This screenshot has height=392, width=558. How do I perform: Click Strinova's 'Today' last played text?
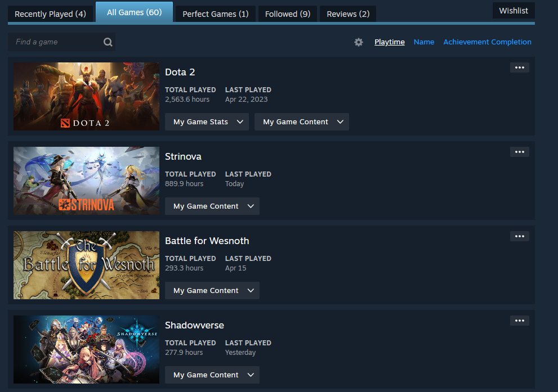234,184
